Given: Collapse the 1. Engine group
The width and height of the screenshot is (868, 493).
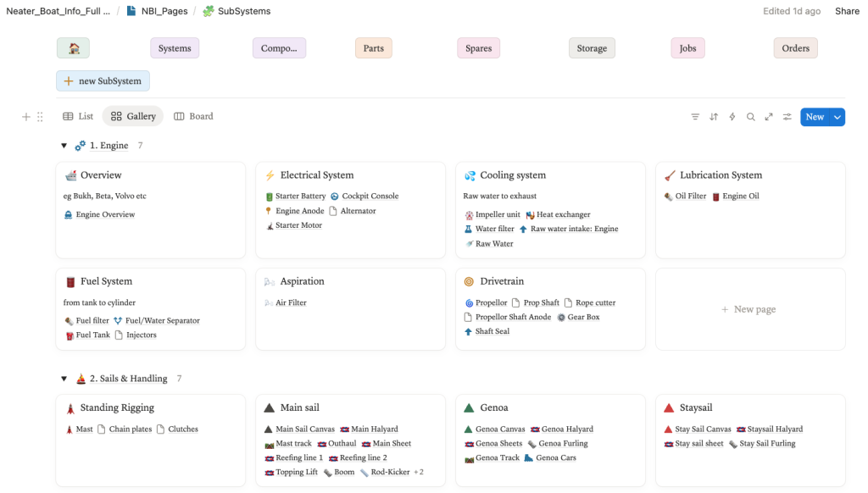Looking at the screenshot, I should click(64, 146).
